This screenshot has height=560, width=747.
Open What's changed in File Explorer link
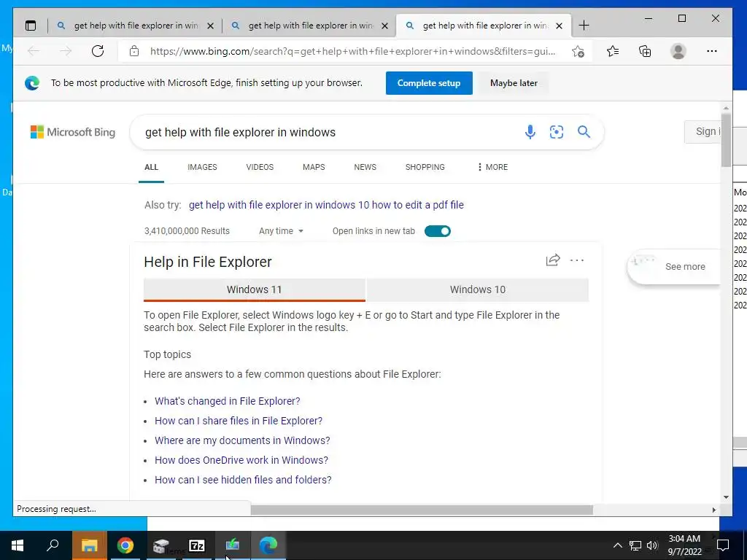[228, 401]
